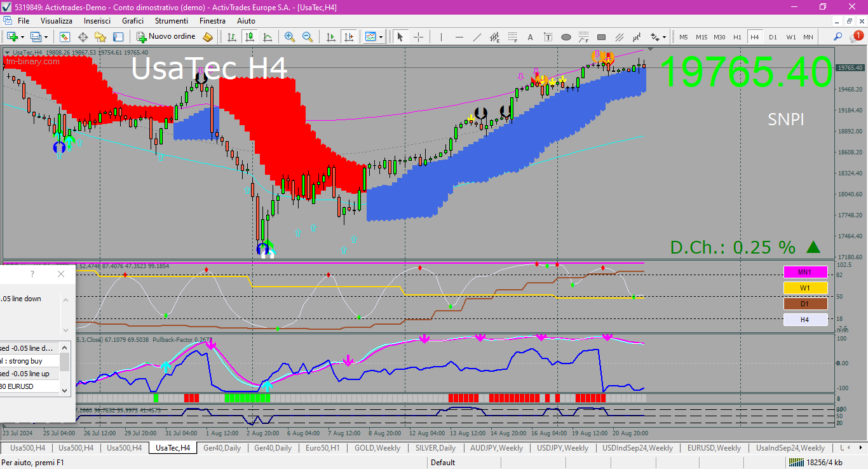The height and width of the screenshot is (469, 868).
Task: Select the arrow cursor tool
Action: point(400,37)
